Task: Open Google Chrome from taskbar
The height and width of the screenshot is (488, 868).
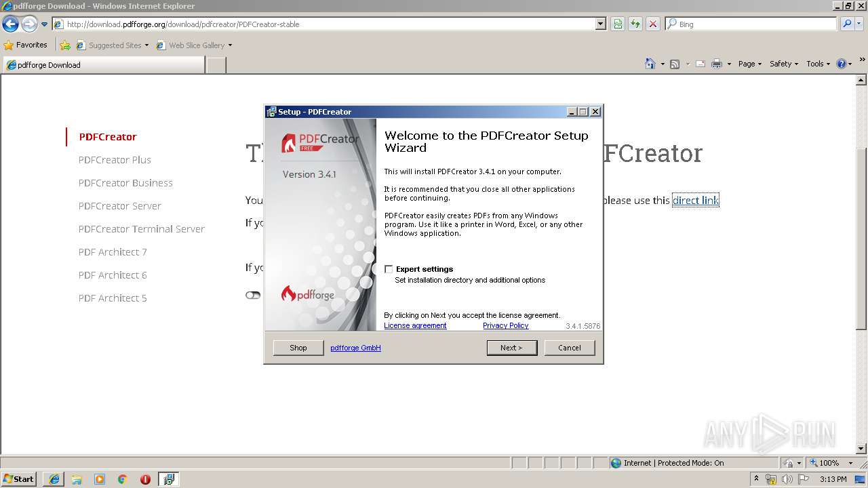Action: point(123,479)
